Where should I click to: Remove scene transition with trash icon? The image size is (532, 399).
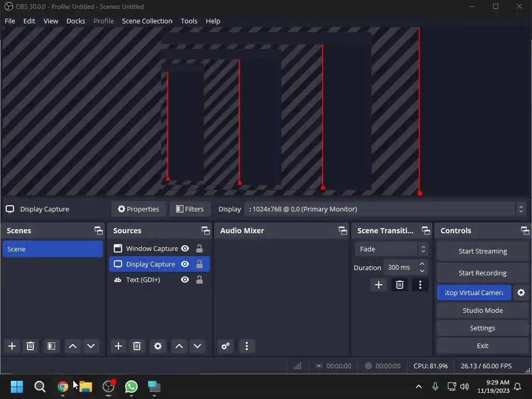click(x=400, y=285)
